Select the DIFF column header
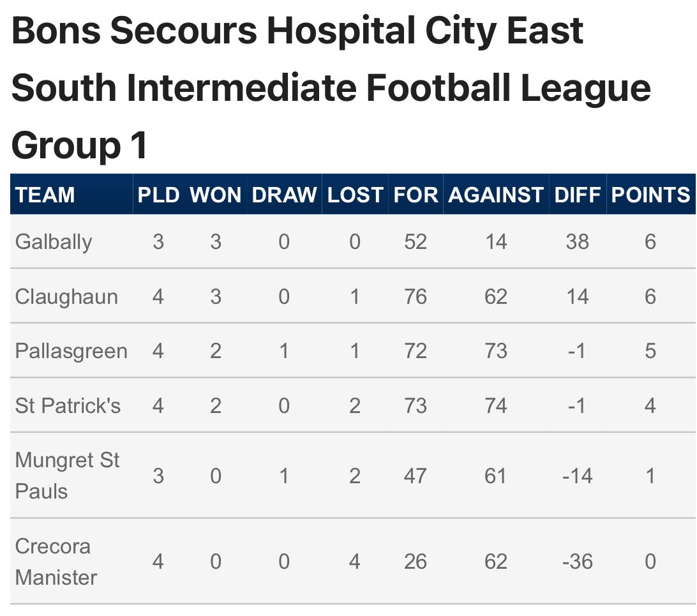This screenshot has width=697, height=616. (578, 195)
